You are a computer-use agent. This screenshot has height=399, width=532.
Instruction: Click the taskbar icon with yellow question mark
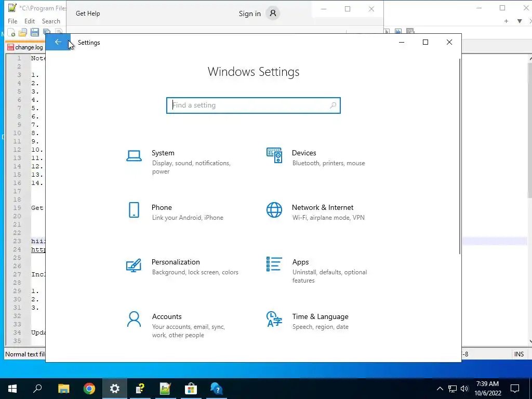[x=140, y=389]
